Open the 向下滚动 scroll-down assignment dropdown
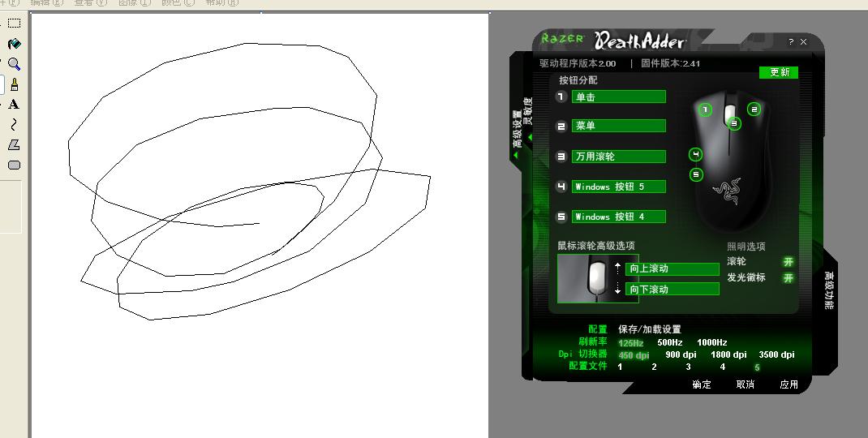Viewport: 868px width, 438px height. click(x=672, y=289)
